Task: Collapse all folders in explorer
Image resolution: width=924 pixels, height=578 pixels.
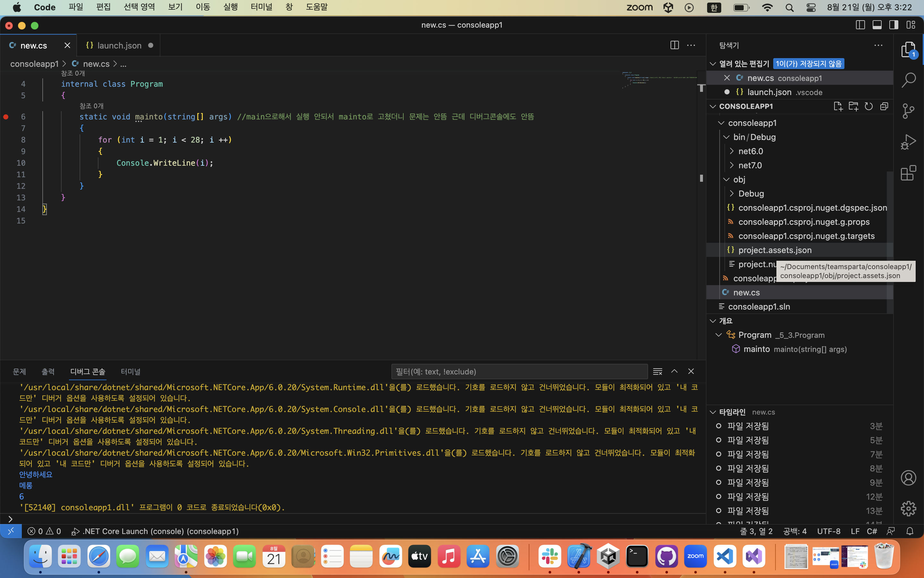Action: point(884,106)
